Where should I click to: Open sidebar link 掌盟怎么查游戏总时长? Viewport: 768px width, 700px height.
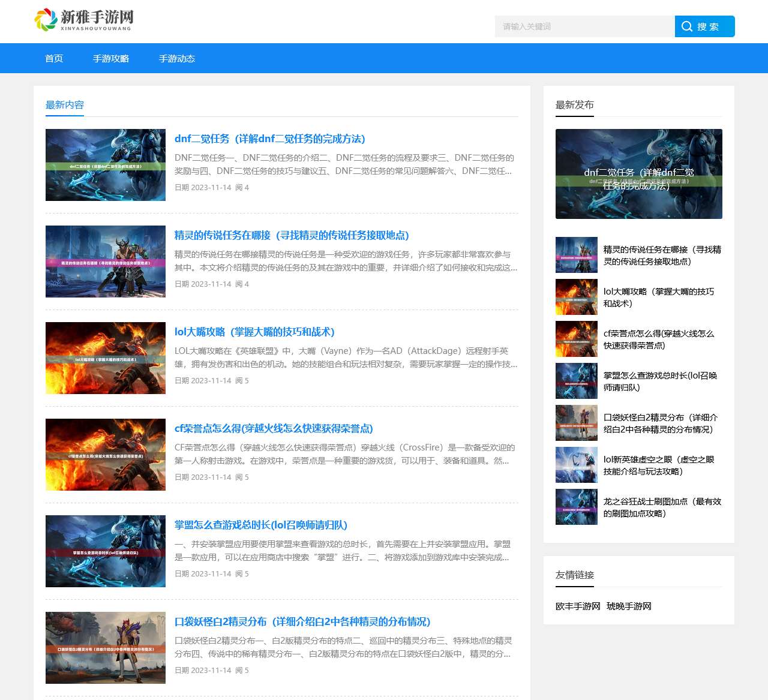661,381
